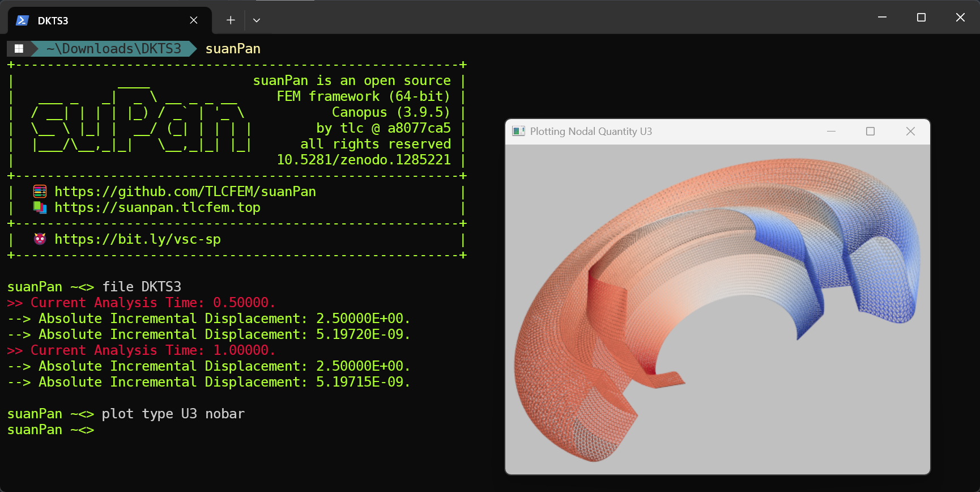Open a new terminal tab with plus button
This screenshot has height=492, width=980.
pos(231,20)
